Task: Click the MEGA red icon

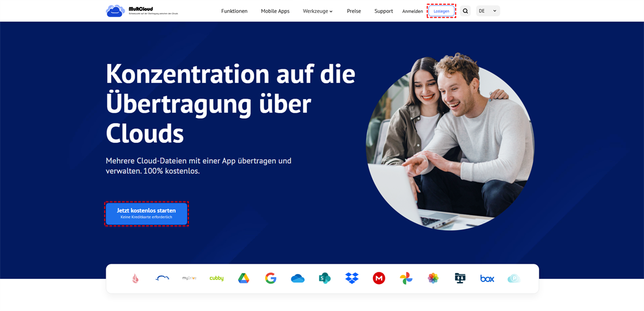Action: [379, 278]
